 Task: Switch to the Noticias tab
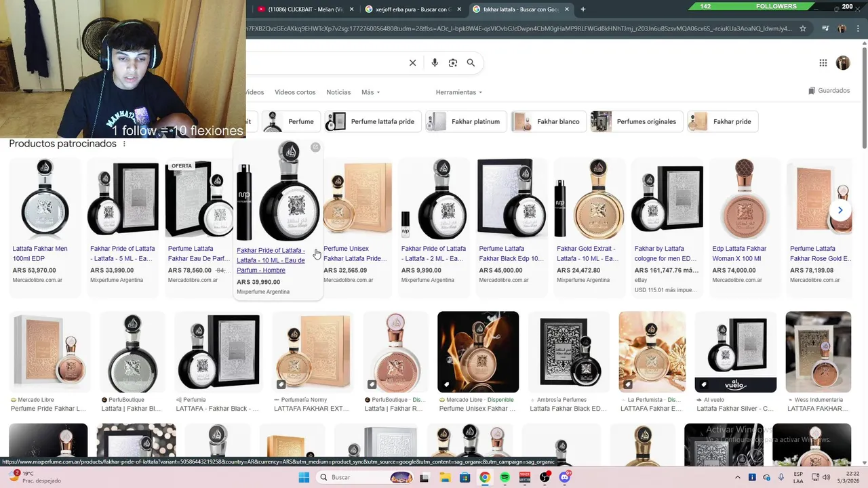pos(338,92)
